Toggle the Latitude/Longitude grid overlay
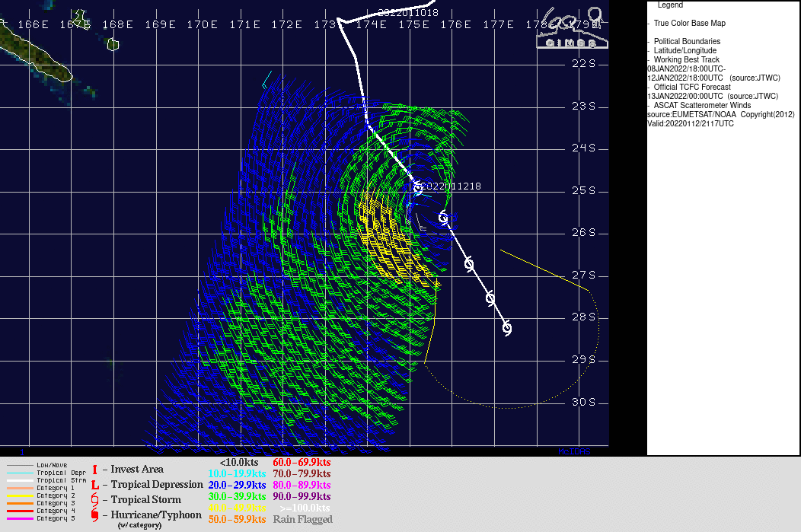This screenshot has width=801, height=532. (x=684, y=50)
